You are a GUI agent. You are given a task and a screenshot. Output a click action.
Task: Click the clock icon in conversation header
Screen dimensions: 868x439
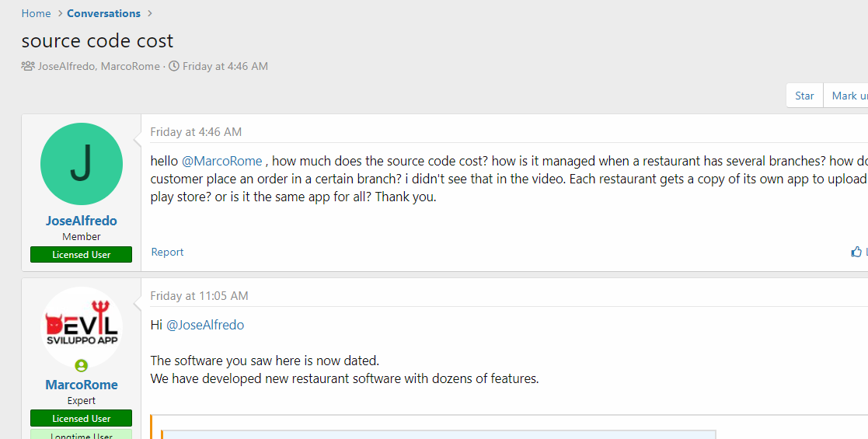(x=174, y=66)
